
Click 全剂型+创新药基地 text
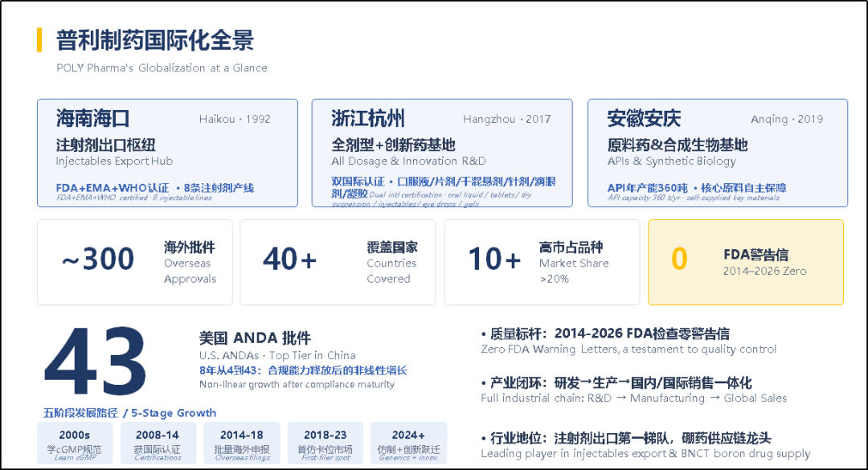pos(393,145)
